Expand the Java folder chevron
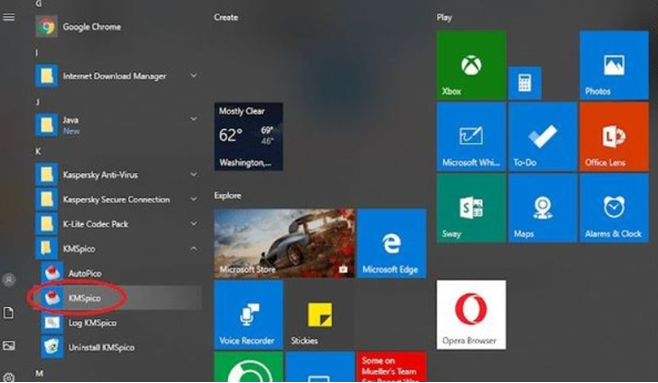Screen dimensions: 658x383 (x=193, y=119)
